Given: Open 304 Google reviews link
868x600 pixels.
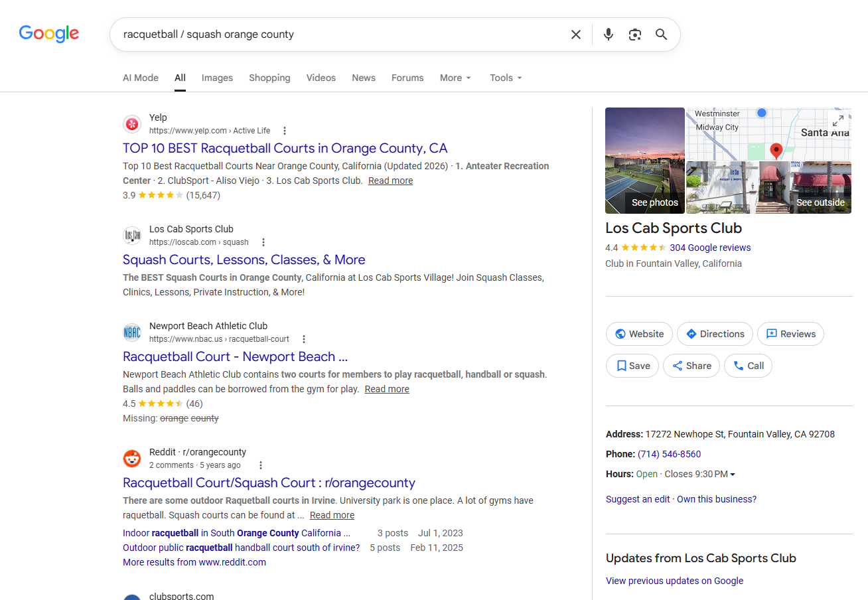Looking at the screenshot, I should coord(710,248).
